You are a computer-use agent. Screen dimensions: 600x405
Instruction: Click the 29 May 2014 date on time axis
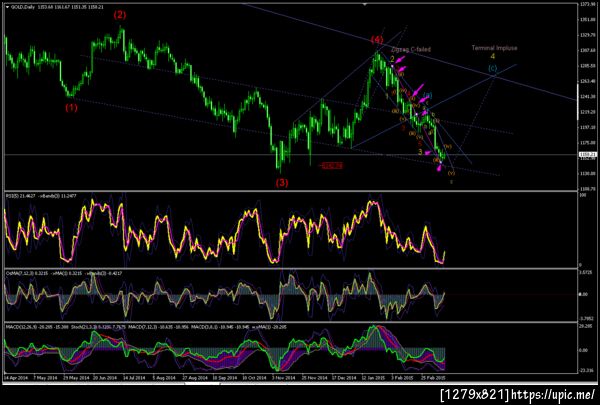76,377
